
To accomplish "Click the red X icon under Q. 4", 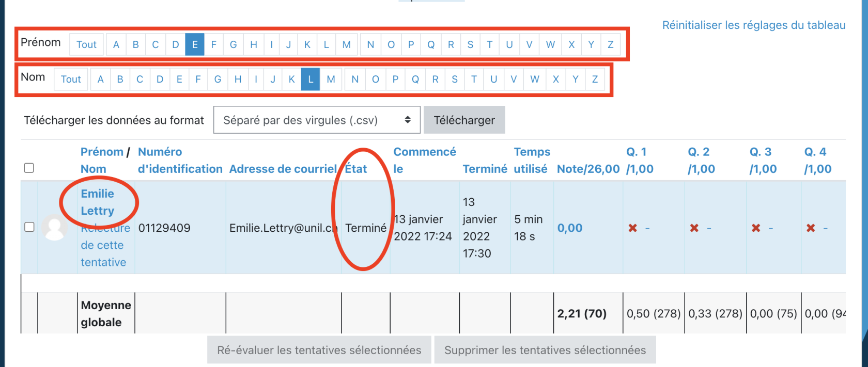I will (811, 228).
